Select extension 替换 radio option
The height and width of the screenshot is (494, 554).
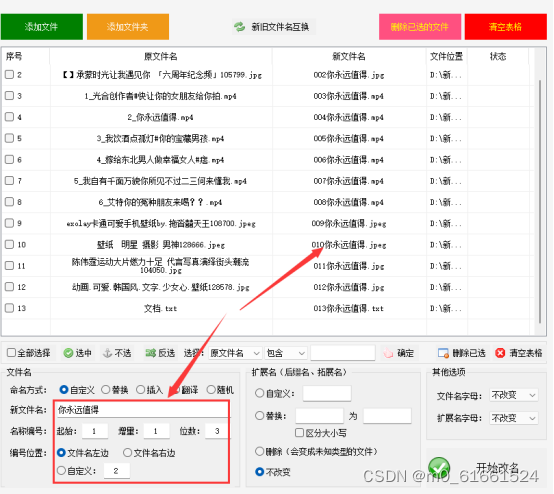click(260, 416)
